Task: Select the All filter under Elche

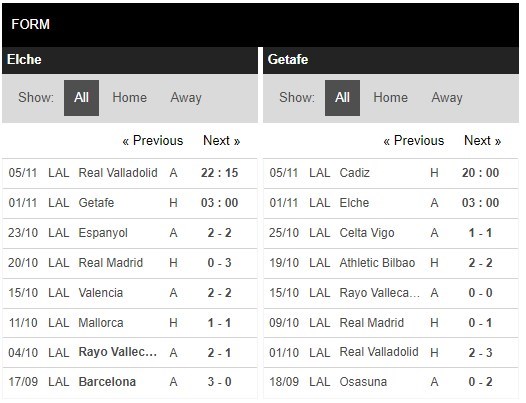Action: 82,98
